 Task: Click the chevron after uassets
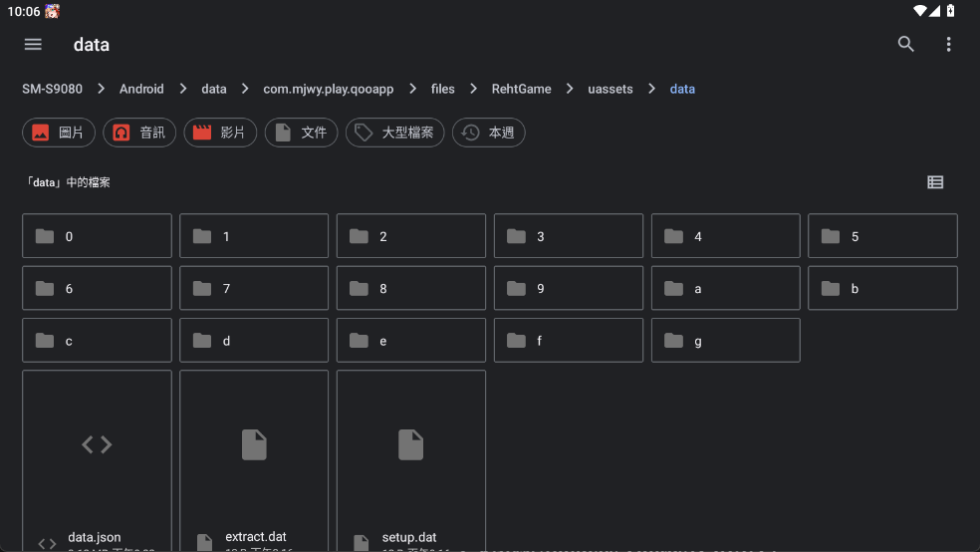(651, 89)
